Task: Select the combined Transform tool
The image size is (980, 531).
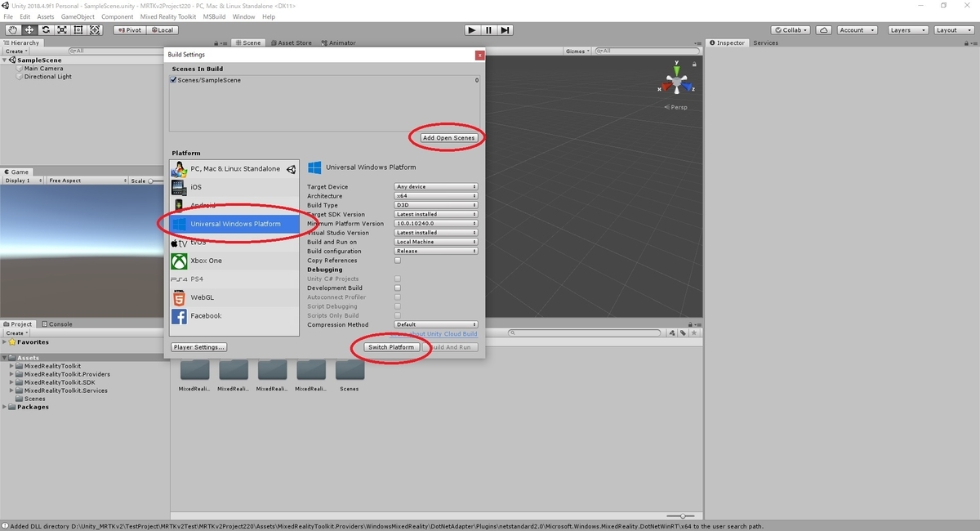Action: pos(95,30)
